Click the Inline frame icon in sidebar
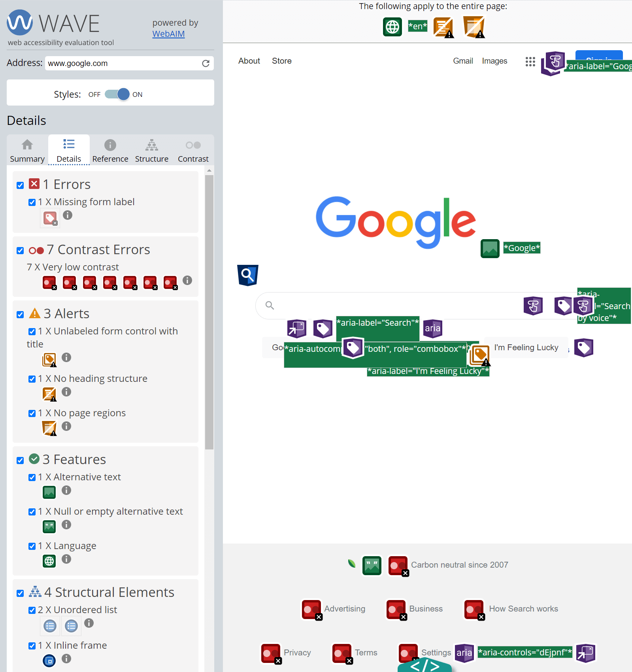Viewport: 632px width, 672px height. [x=49, y=660]
